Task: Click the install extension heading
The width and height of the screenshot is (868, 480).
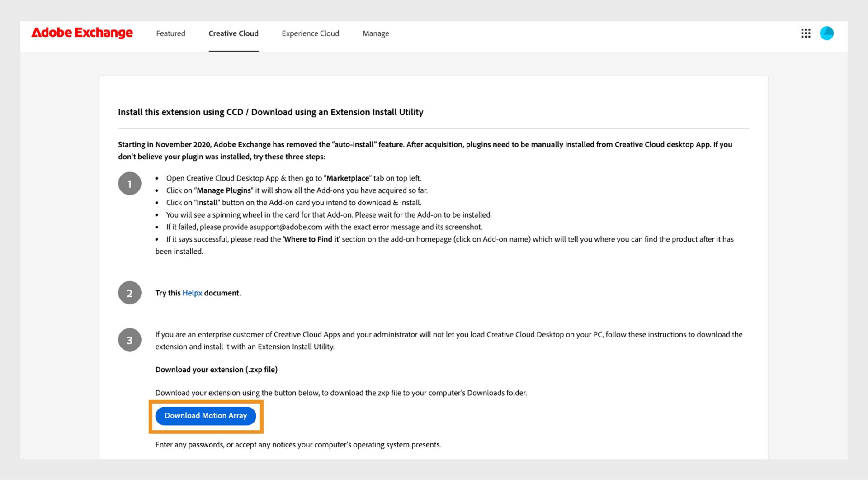Action: pyautogui.click(x=270, y=112)
